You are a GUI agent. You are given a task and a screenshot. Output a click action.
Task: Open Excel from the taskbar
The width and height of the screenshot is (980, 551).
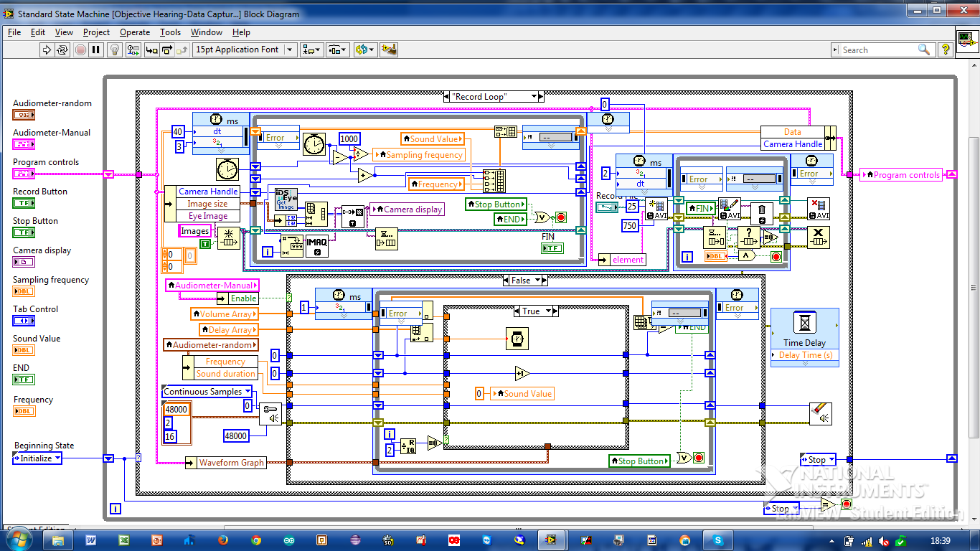[x=123, y=540]
